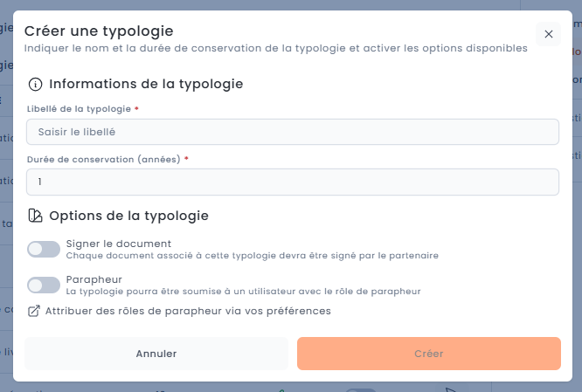Click the parapheur role description text

point(244,292)
